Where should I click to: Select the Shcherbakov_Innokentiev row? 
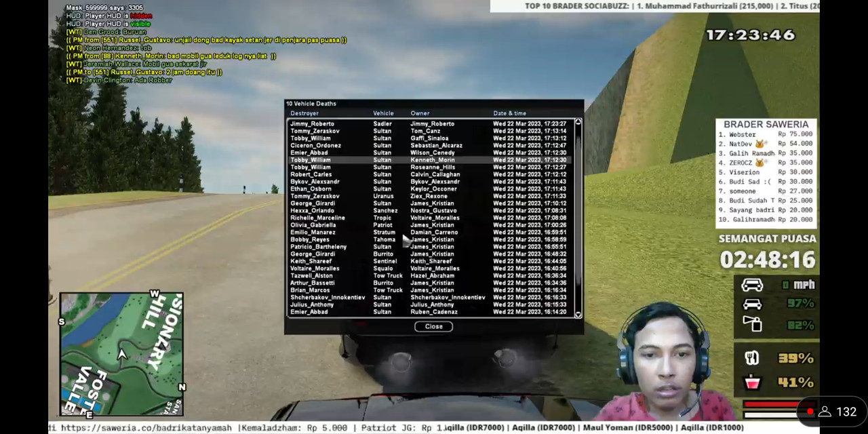click(x=431, y=297)
